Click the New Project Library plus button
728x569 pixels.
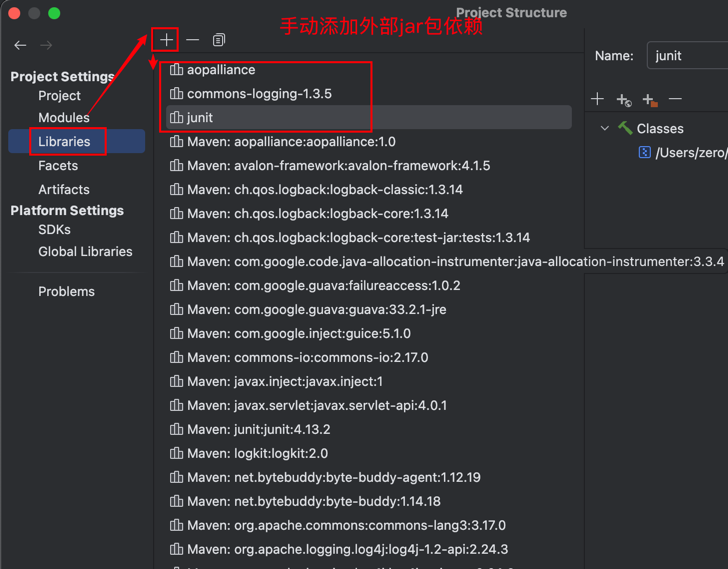pos(166,40)
